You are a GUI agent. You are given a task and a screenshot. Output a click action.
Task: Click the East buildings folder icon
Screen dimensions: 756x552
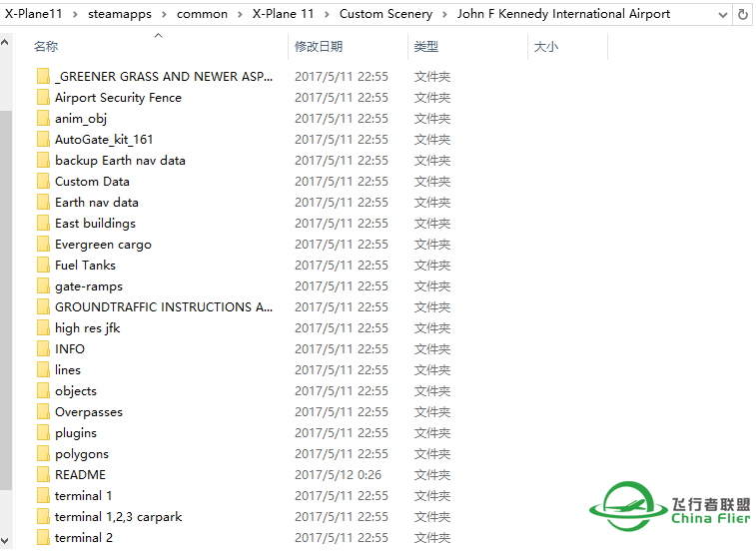[x=43, y=224]
